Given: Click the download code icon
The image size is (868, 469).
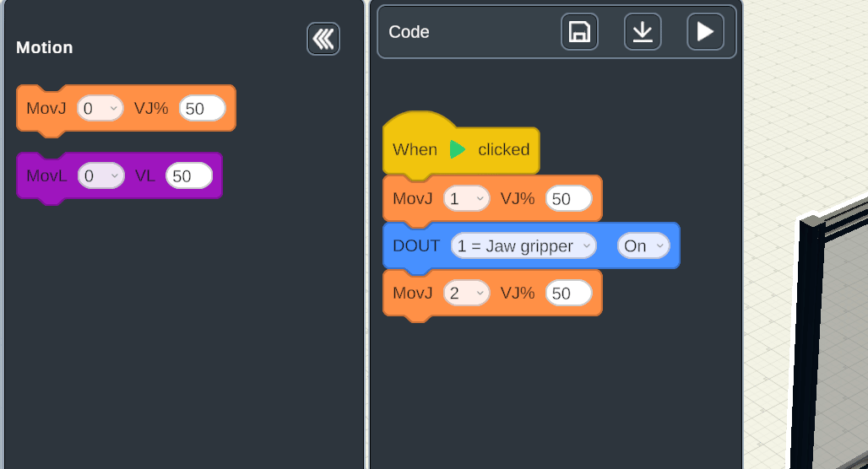Looking at the screenshot, I should [643, 32].
